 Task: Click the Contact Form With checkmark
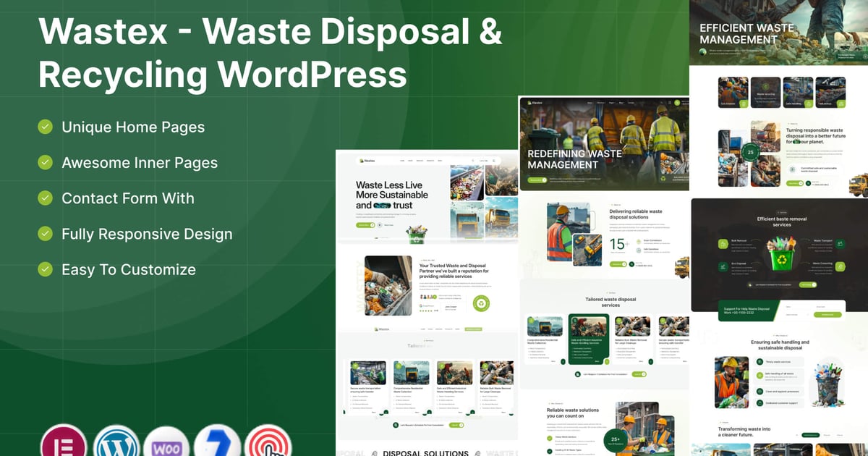pos(46,198)
